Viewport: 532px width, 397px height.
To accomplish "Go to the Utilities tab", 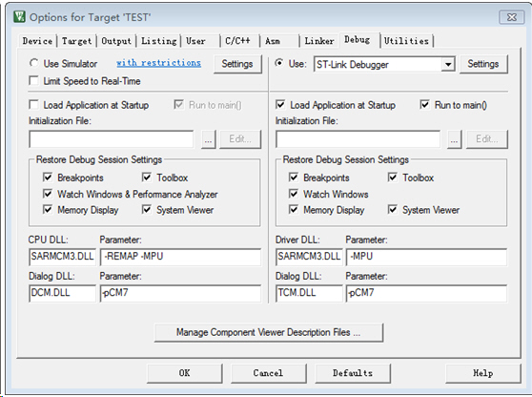I will [406, 41].
